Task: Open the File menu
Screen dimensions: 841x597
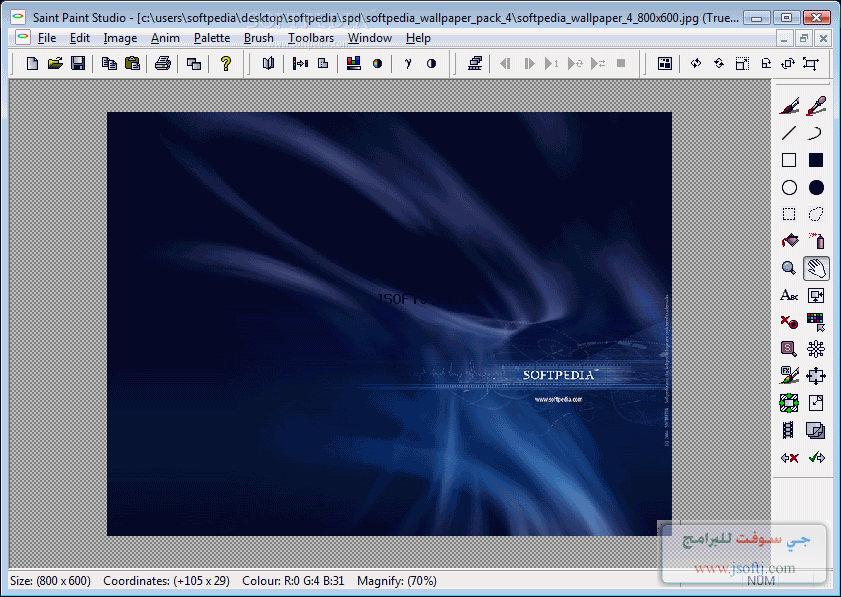Action: point(47,38)
